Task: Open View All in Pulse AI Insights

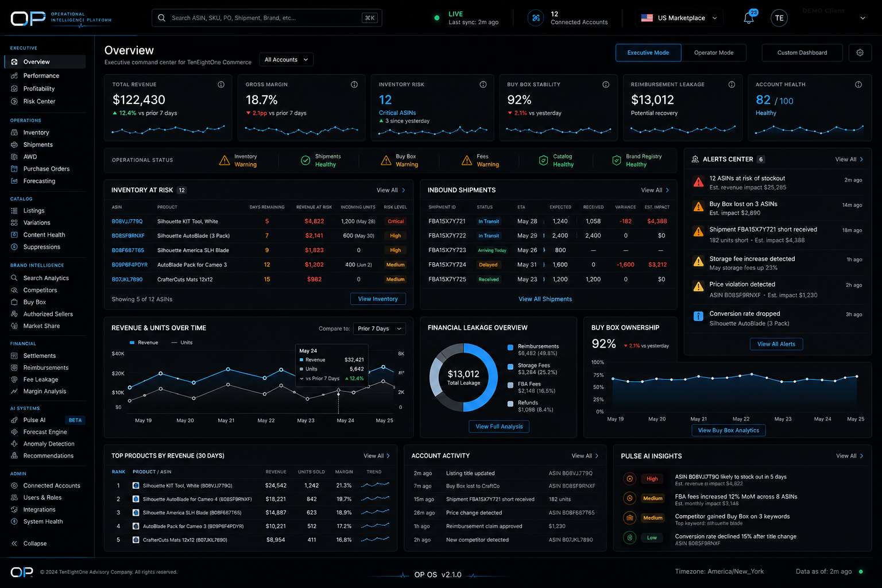Action: pyautogui.click(x=850, y=456)
